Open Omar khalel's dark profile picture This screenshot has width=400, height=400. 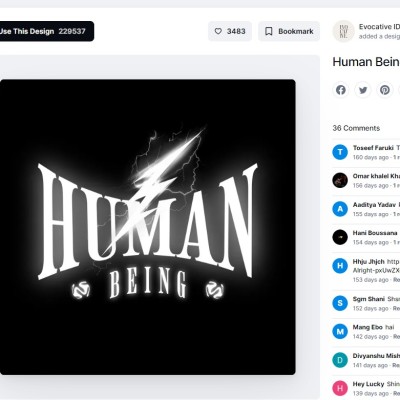tap(340, 180)
